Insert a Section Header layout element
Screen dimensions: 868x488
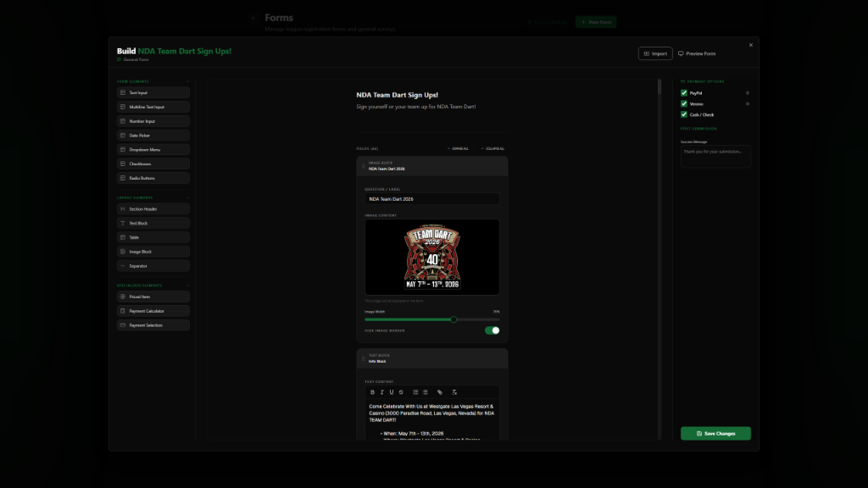pos(153,208)
